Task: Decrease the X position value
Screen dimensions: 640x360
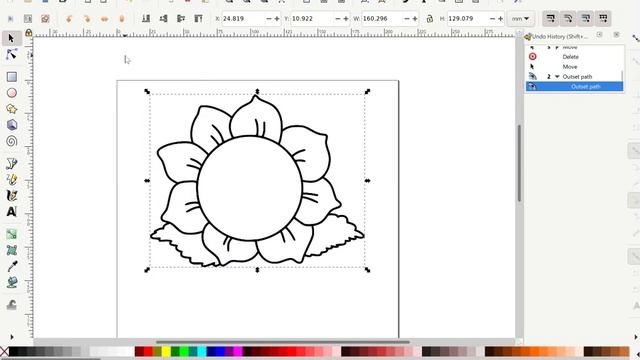Action: point(269,19)
